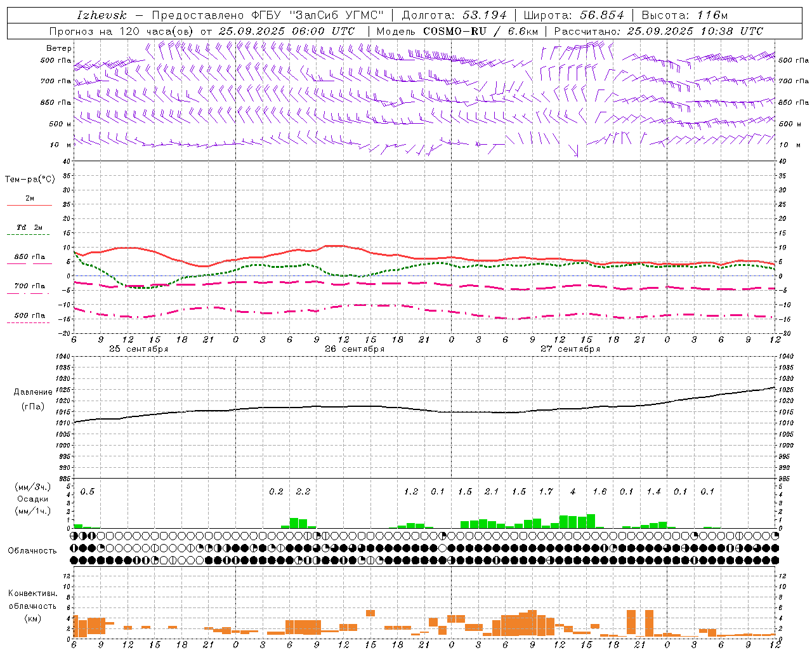Click 'Рассчитано: 25.09.2025 10:38 UTC' timestamp

(x=658, y=31)
